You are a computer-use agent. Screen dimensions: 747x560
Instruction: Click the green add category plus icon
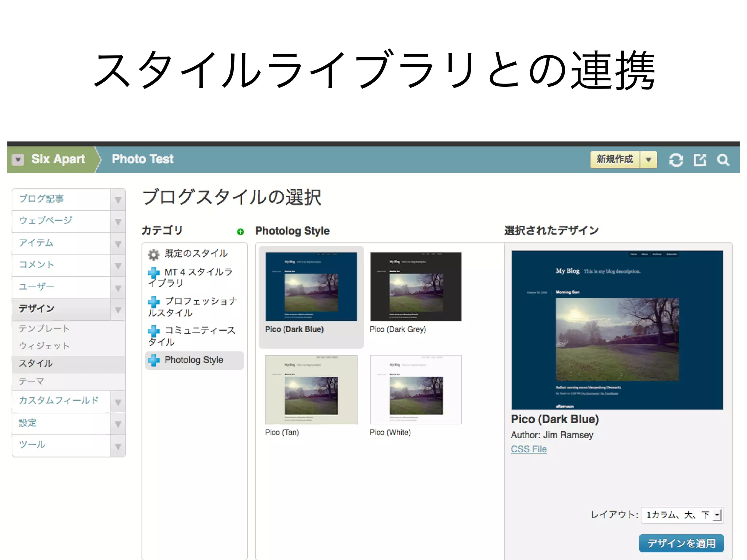[x=240, y=232]
